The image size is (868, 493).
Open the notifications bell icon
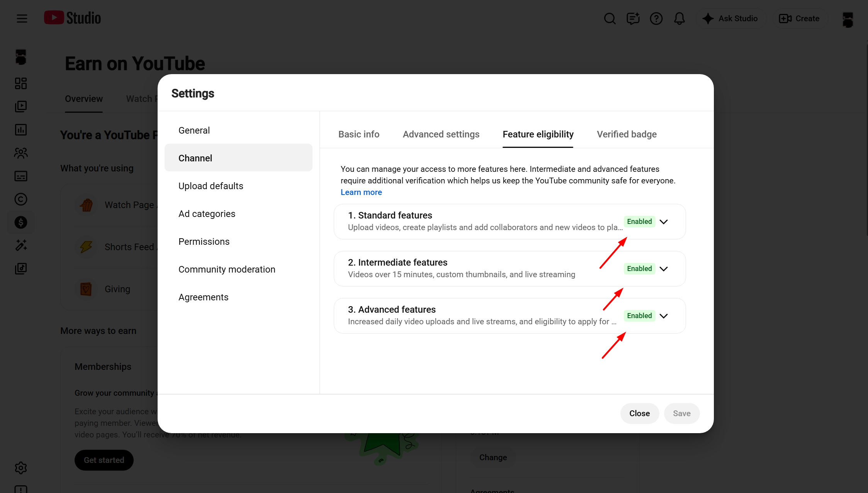point(679,19)
